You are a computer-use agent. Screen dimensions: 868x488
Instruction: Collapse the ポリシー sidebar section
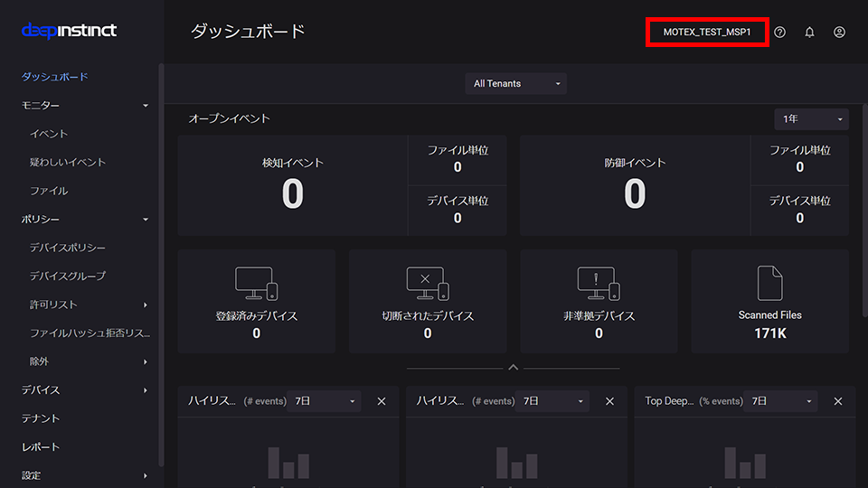pos(146,220)
